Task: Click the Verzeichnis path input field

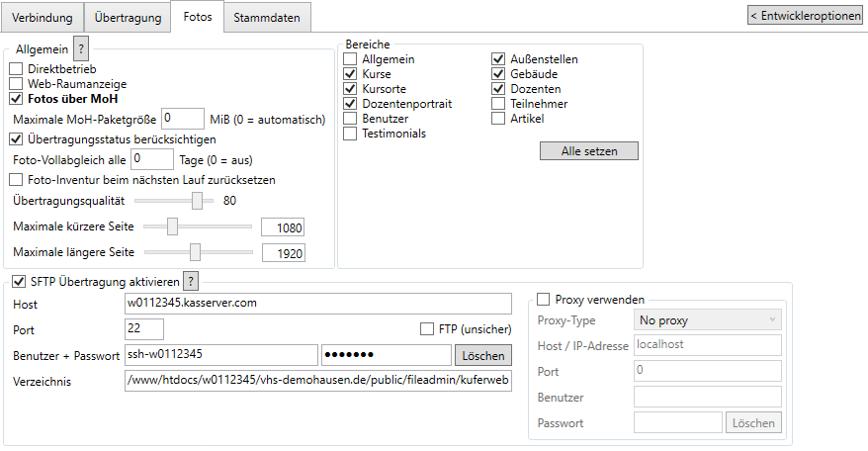Action: point(318,381)
